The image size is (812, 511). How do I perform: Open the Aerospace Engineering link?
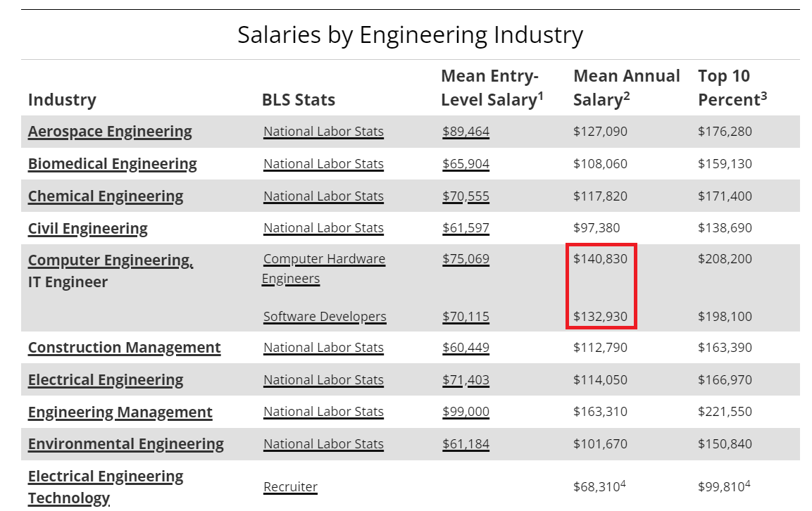click(x=110, y=132)
